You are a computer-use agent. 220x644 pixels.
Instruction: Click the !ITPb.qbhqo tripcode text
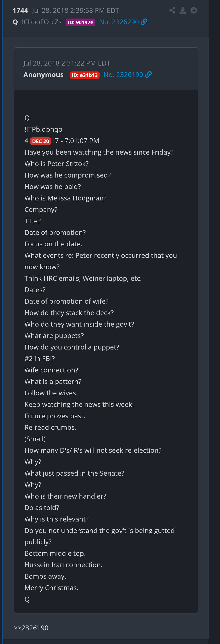44,129
